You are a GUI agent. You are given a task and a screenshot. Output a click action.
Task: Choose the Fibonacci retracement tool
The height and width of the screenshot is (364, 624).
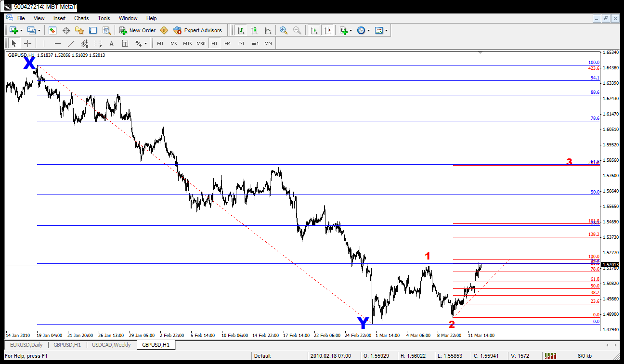pyautogui.click(x=98, y=43)
